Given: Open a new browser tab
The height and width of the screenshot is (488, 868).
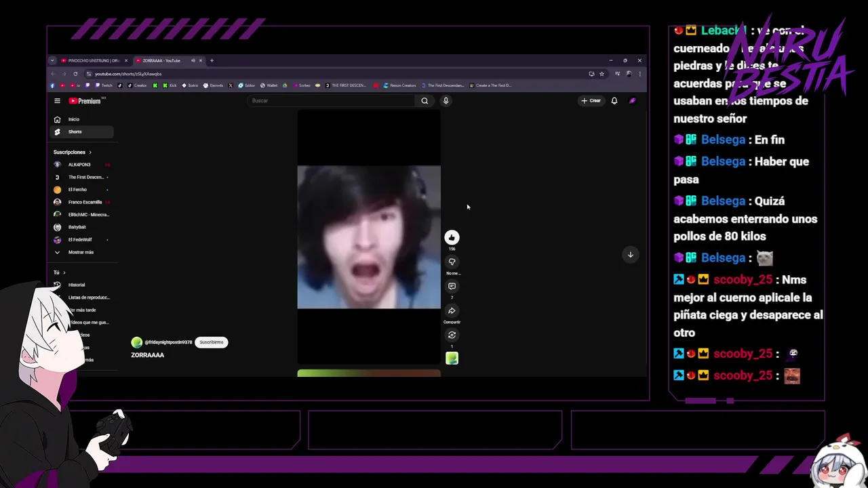Looking at the screenshot, I should 212,60.
